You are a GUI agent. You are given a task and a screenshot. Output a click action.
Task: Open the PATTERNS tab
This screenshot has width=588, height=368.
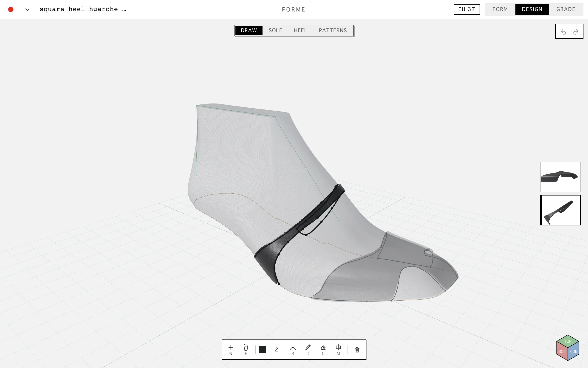333,30
